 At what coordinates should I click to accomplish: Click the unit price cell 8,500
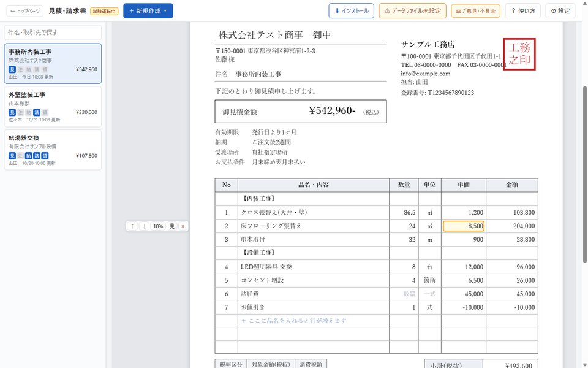click(464, 226)
